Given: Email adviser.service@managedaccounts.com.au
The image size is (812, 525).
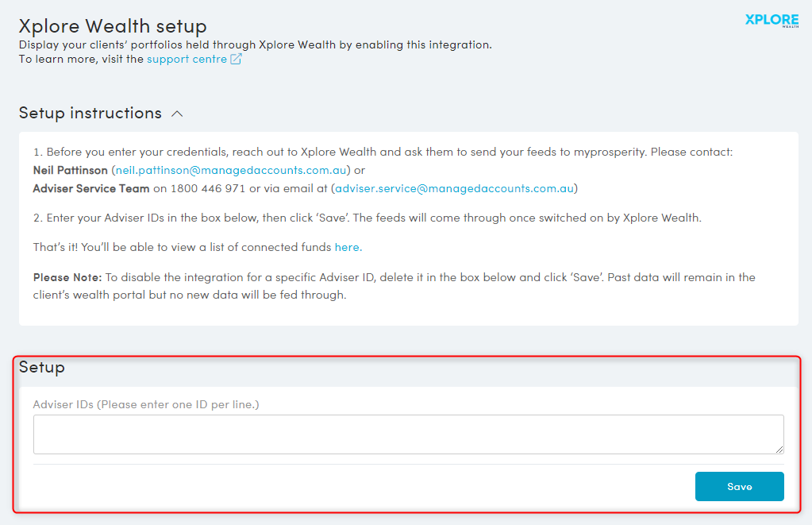Looking at the screenshot, I should click(454, 188).
